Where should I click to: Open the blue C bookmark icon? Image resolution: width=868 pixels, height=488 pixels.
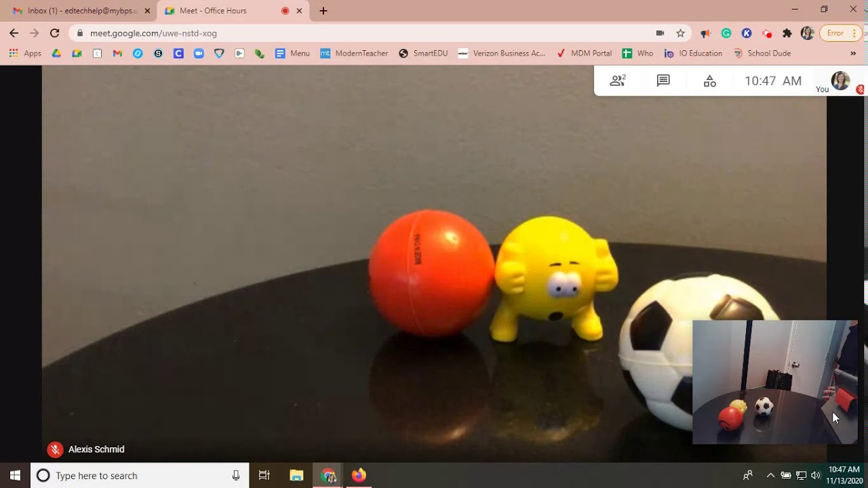click(x=178, y=54)
